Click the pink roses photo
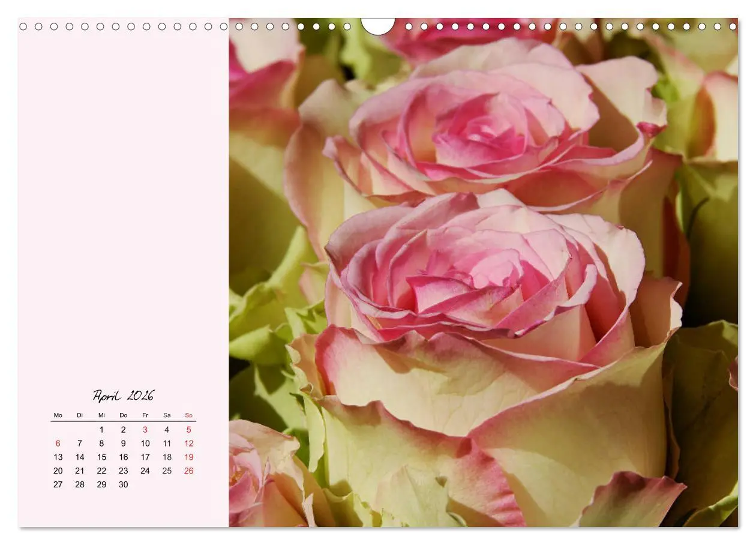Image resolution: width=756 pixels, height=545 pixels. click(x=484, y=273)
